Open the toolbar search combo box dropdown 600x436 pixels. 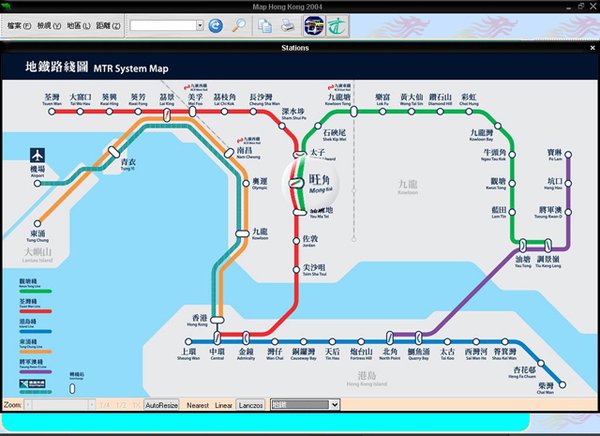coord(197,24)
